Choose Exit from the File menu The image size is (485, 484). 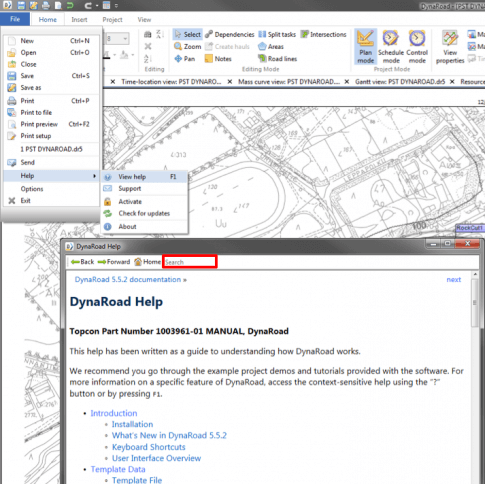[52, 200]
